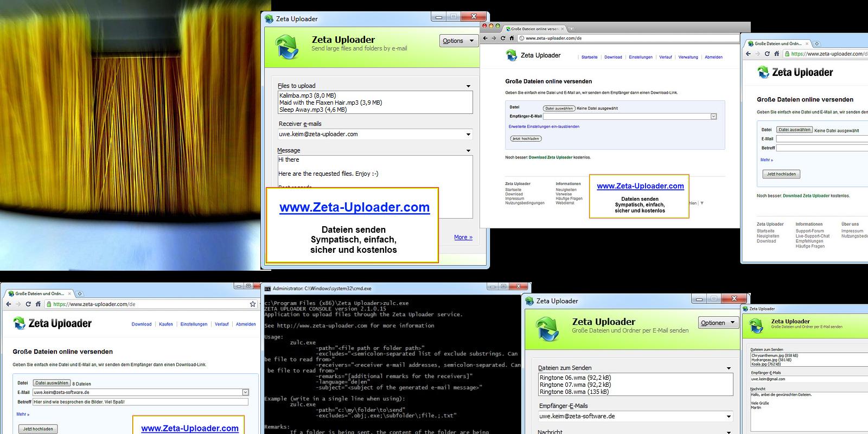The height and width of the screenshot is (434, 868).
Task: Reload page in Mac browser window
Action: pyautogui.click(x=503, y=38)
